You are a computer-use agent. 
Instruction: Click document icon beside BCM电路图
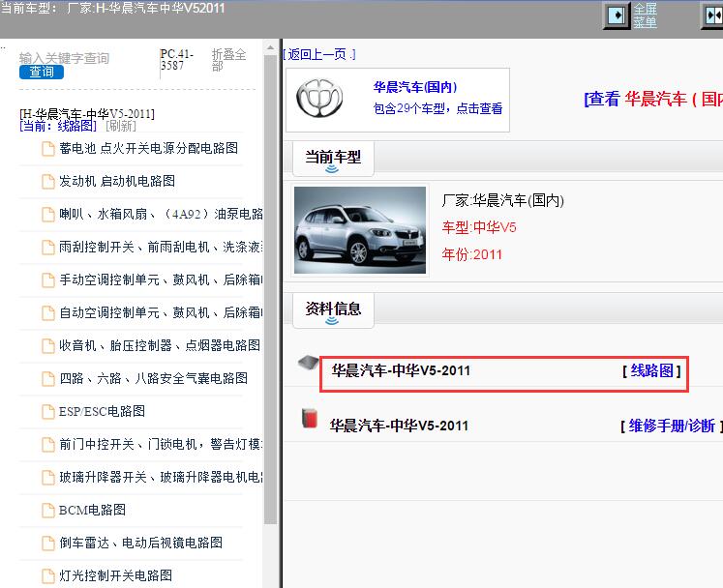[x=48, y=510]
